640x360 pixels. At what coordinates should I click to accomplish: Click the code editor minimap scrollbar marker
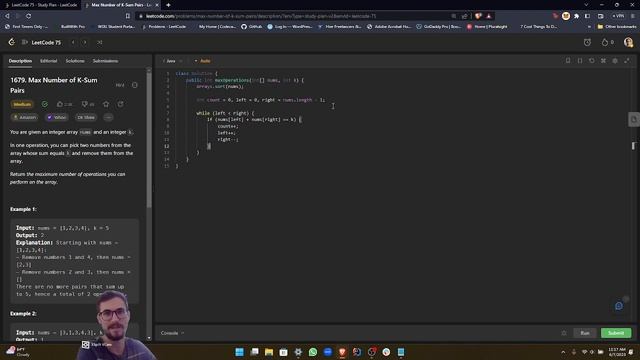(633, 146)
